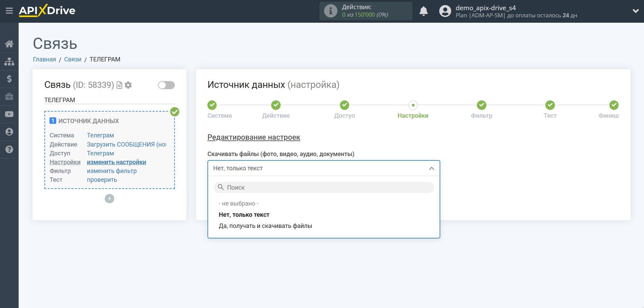The width and height of the screenshot is (644, 308).
Task: Enable the connection toggle switch
Action: click(x=166, y=85)
